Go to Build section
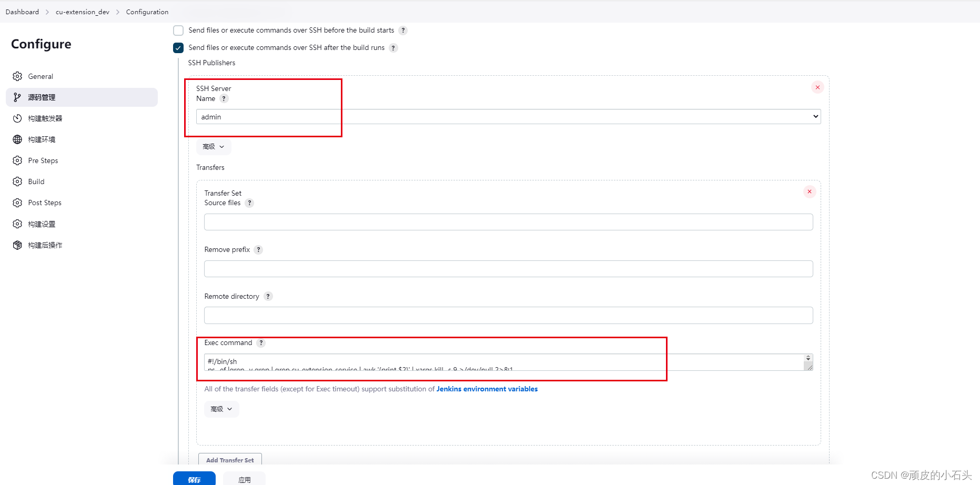This screenshot has height=485, width=980. [x=82, y=181]
